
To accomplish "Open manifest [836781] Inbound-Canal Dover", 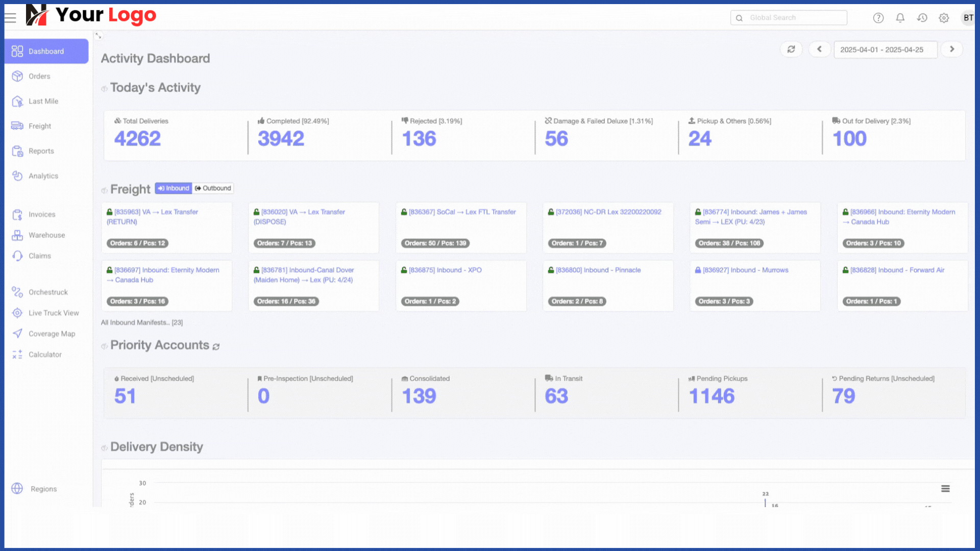I will 304,275.
